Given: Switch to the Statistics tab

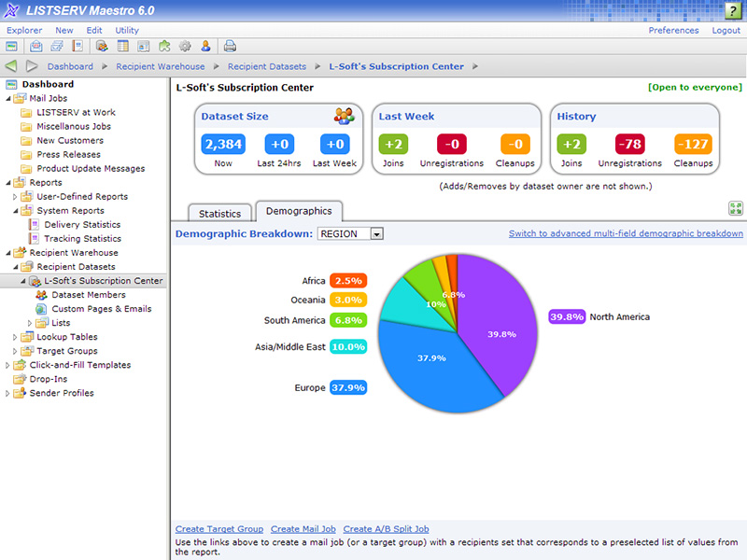Looking at the screenshot, I should point(219,214).
